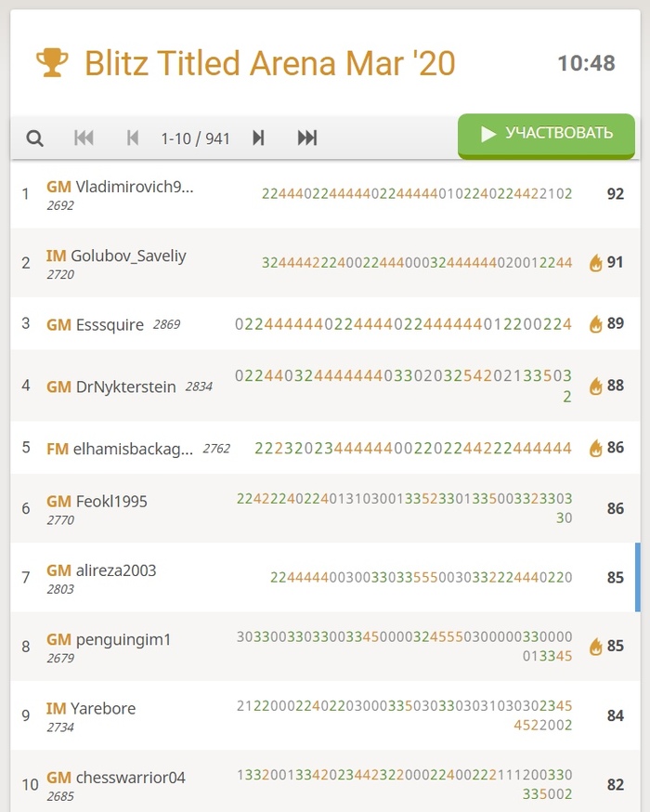Open Blitz Titled Arena Mar '20 title link

pyautogui.click(x=269, y=63)
